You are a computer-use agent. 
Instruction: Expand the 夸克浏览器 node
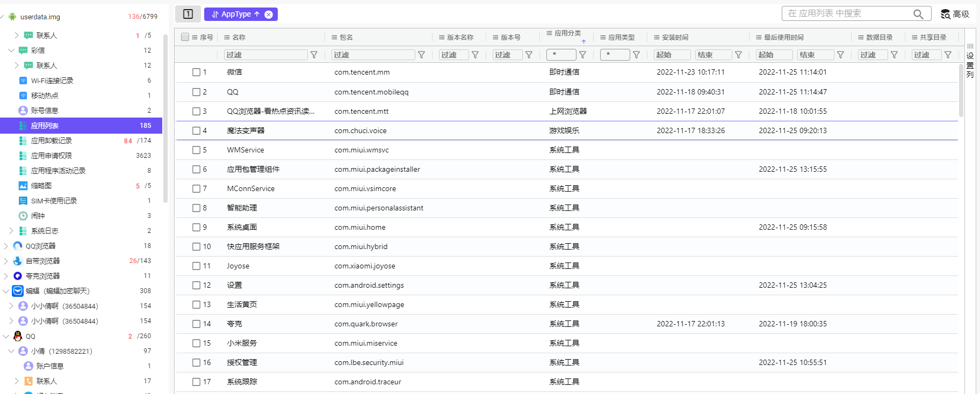coord(6,276)
